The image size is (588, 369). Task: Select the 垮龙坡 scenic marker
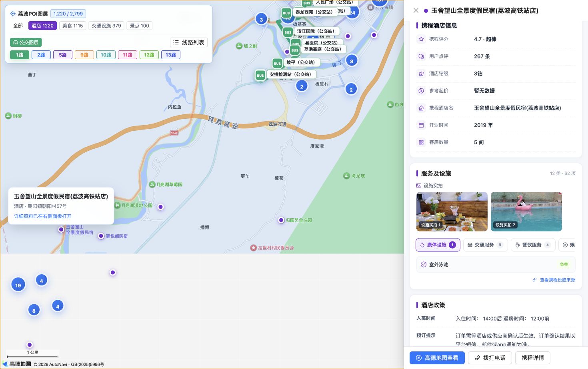click(x=346, y=176)
